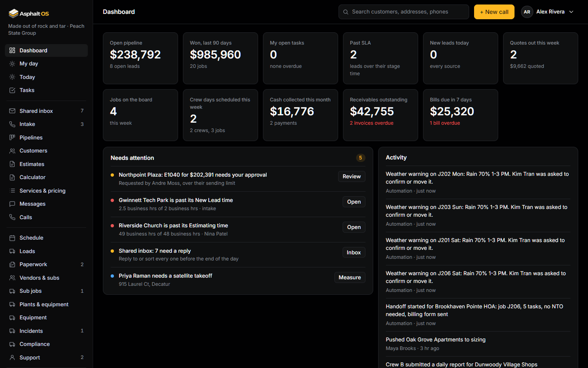Click the Past SLA stat card
The width and height of the screenshot is (588, 368).
coord(381,58)
